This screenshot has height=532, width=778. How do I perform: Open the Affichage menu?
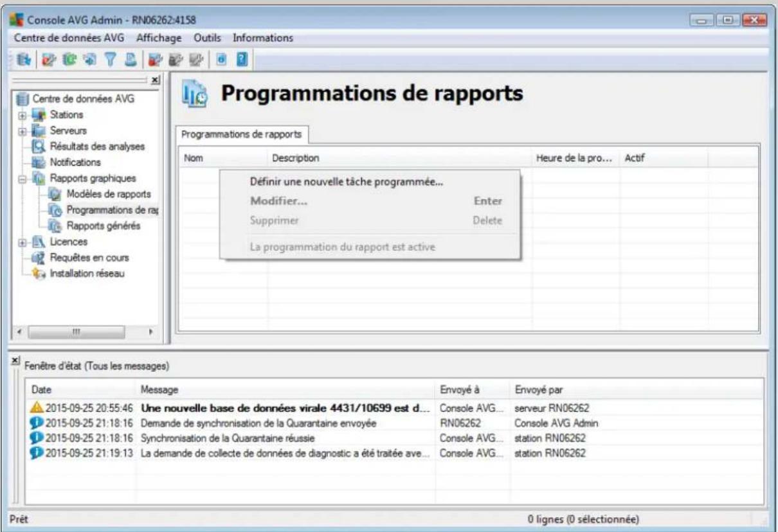coord(159,38)
